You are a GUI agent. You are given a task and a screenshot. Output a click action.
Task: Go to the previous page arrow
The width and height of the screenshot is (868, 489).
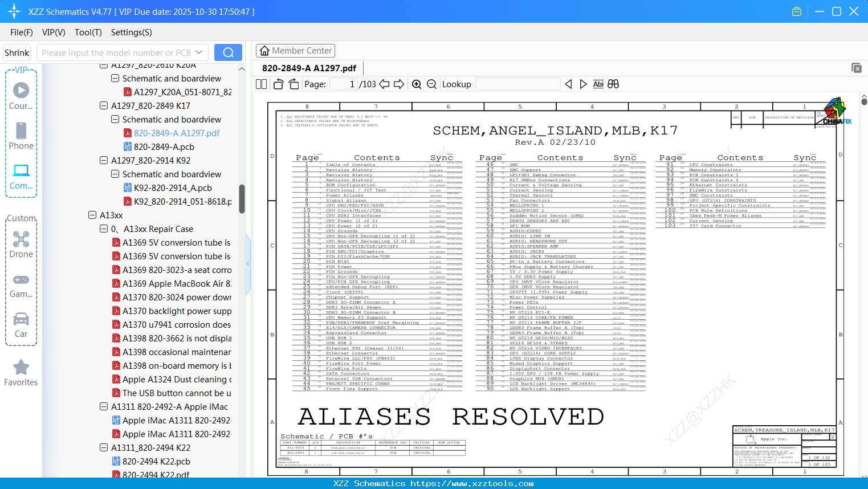click(x=384, y=84)
